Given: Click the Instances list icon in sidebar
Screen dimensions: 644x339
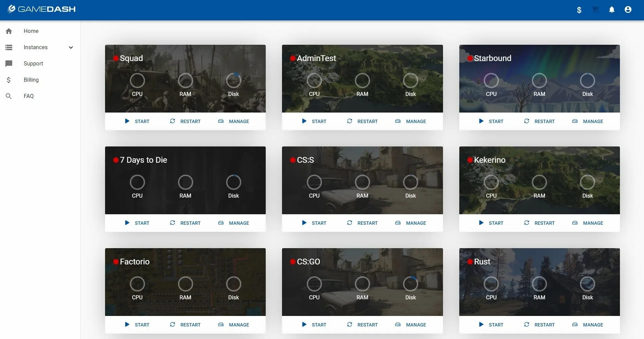Looking at the screenshot, I should click(9, 47).
